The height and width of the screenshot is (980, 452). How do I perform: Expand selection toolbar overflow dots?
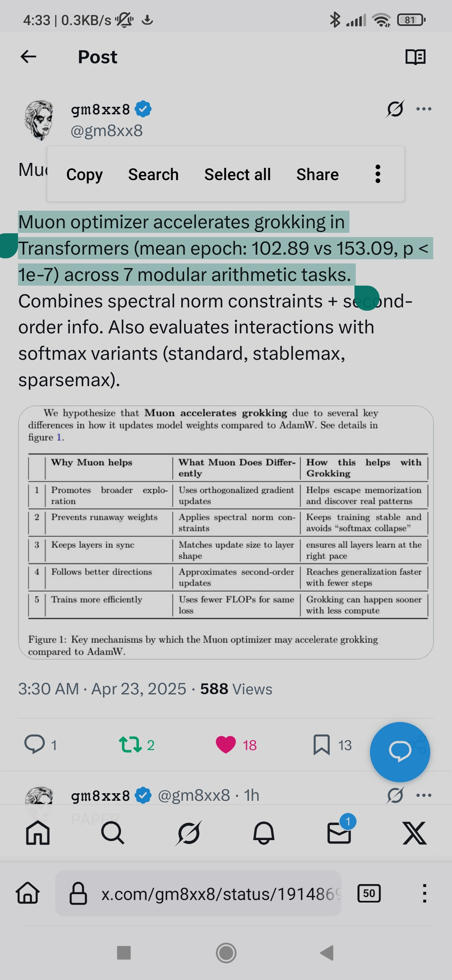pos(378,174)
